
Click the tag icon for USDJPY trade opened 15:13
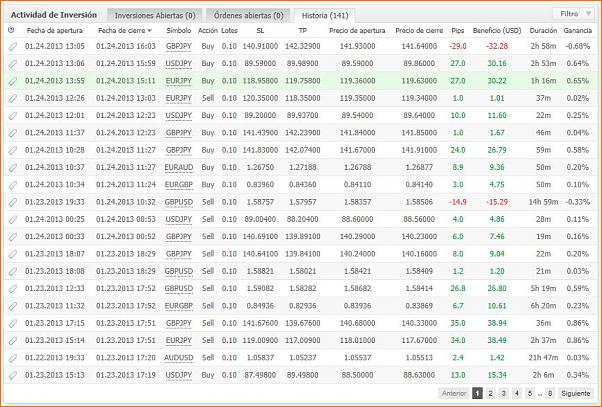(13, 375)
